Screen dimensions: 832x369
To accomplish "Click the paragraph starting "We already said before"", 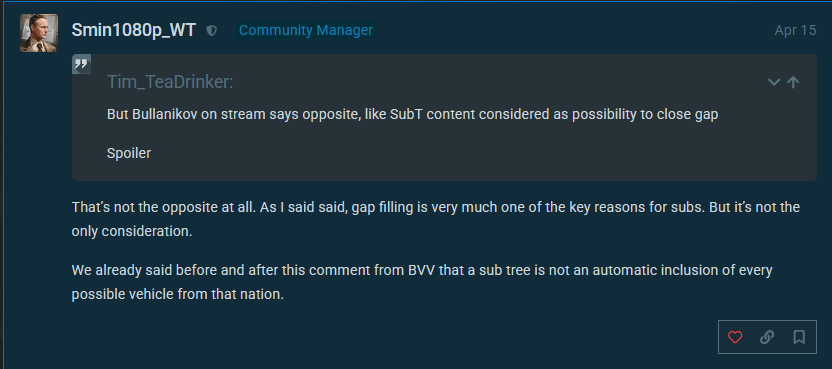I will point(422,282).
